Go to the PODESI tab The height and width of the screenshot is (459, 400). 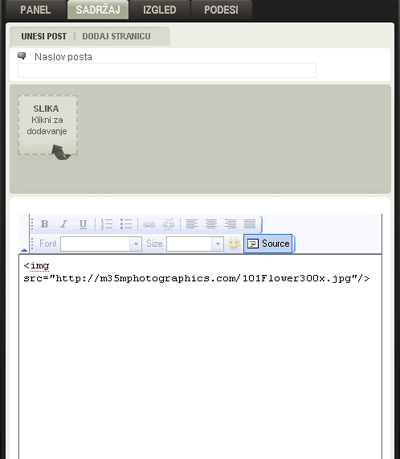click(x=221, y=10)
